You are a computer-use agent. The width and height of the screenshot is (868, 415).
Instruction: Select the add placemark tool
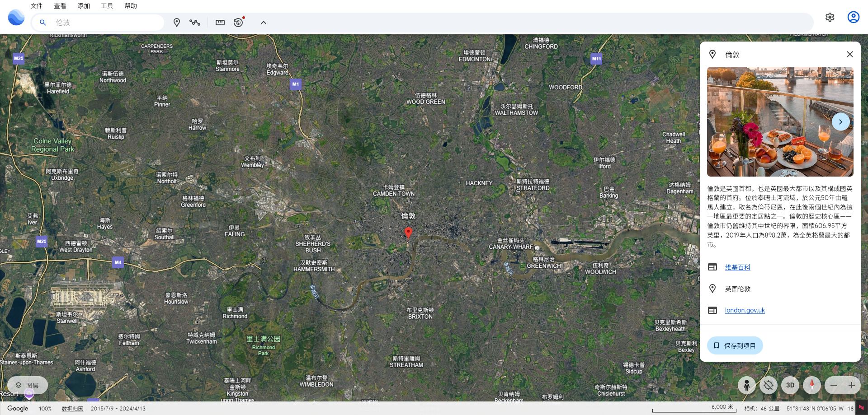tap(177, 22)
